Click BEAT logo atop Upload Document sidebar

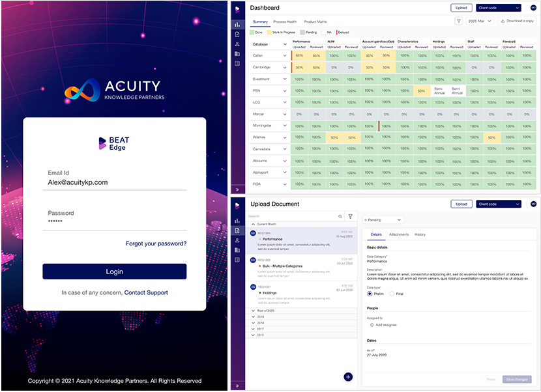pos(237,206)
